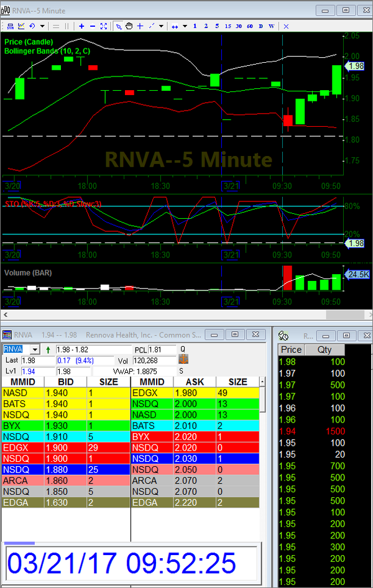
Task: Open the refresh dropdown arrow in toolbar
Action: coord(42,26)
